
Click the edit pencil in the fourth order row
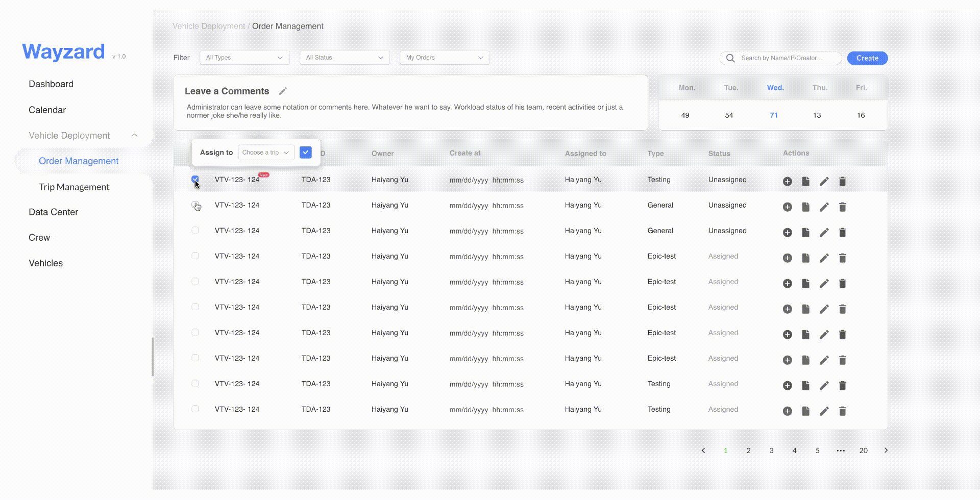click(824, 258)
